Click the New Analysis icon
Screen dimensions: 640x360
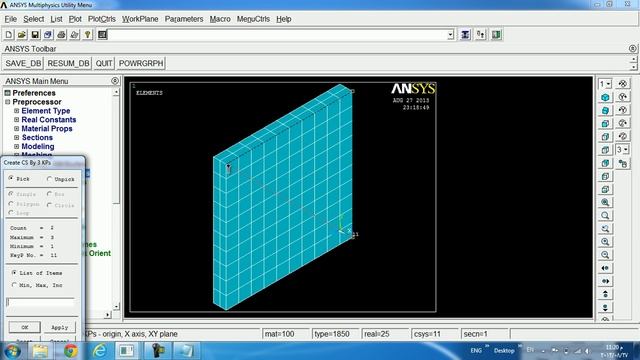point(9,35)
